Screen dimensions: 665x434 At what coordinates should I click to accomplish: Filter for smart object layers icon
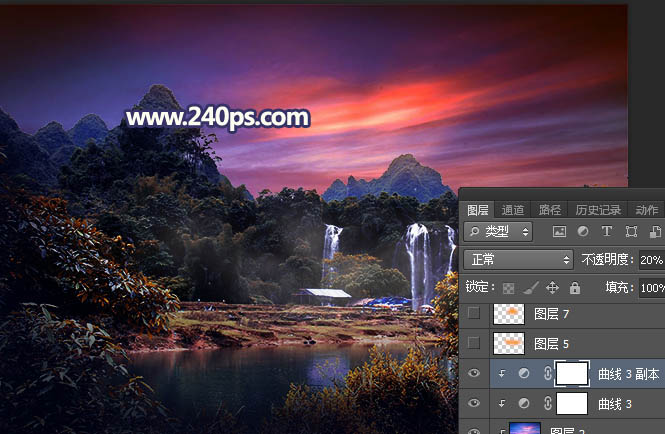coord(655,231)
